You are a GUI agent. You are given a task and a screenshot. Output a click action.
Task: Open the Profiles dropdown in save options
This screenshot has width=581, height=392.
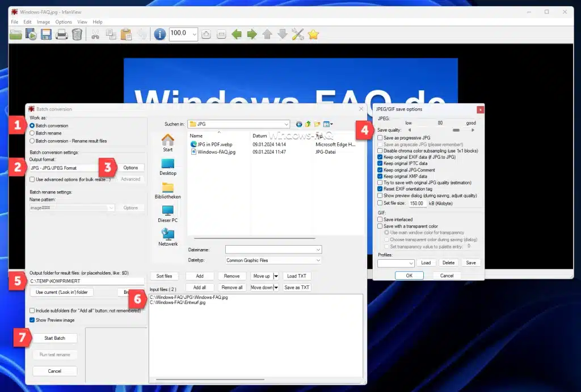coord(411,263)
